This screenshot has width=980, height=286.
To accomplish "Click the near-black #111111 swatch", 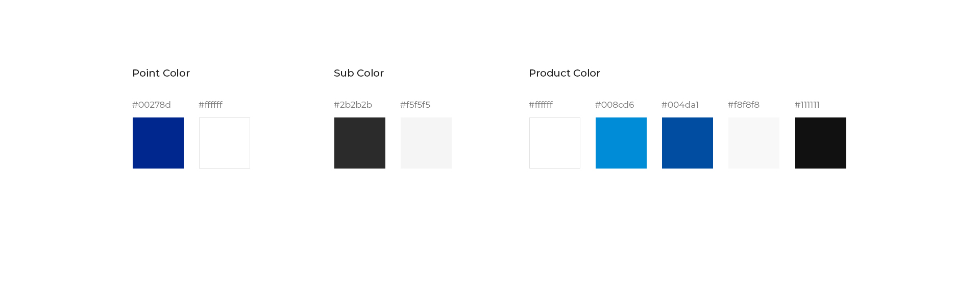I will [x=821, y=143].
